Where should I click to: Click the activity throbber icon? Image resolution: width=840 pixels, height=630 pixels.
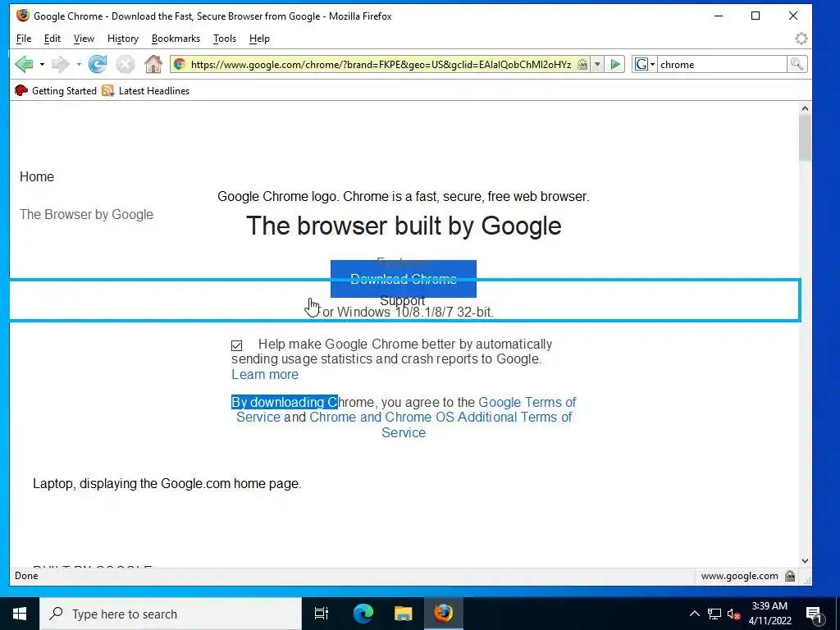(x=801, y=39)
